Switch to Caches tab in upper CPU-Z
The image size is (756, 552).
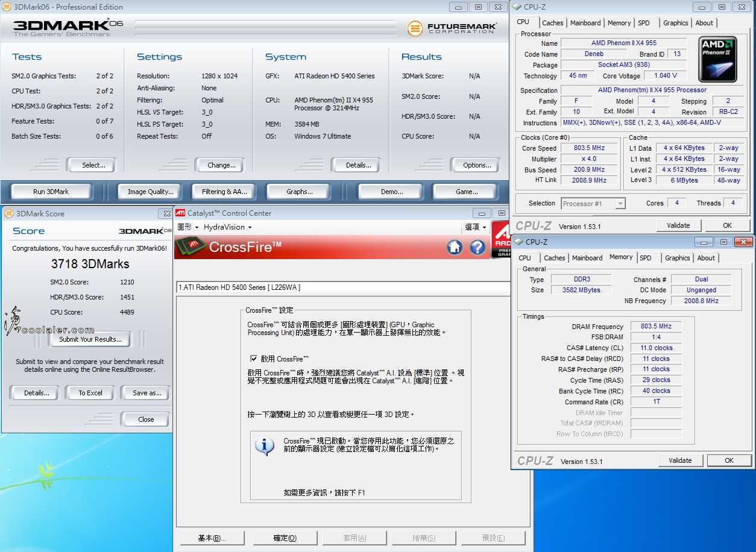pos(552,23)
